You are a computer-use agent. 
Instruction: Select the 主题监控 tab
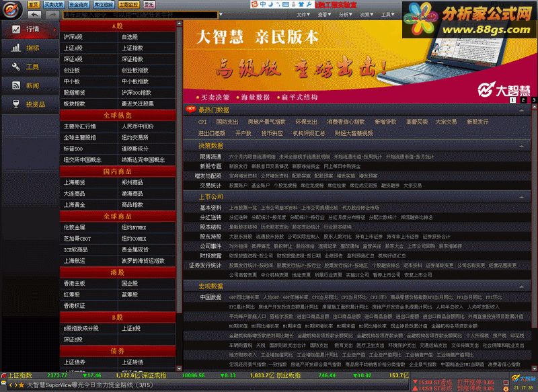click(x=129, y=5)
